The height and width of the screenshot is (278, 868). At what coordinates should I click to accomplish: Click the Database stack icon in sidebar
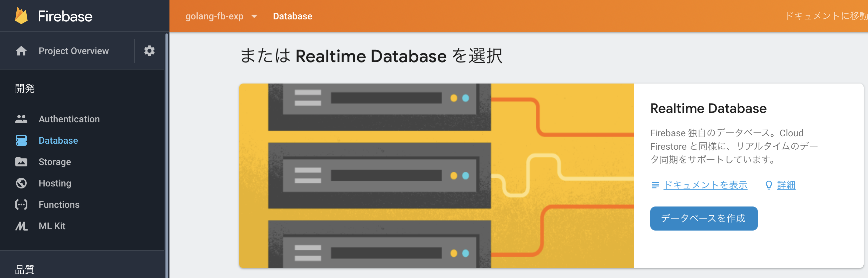tap(21, 140)
